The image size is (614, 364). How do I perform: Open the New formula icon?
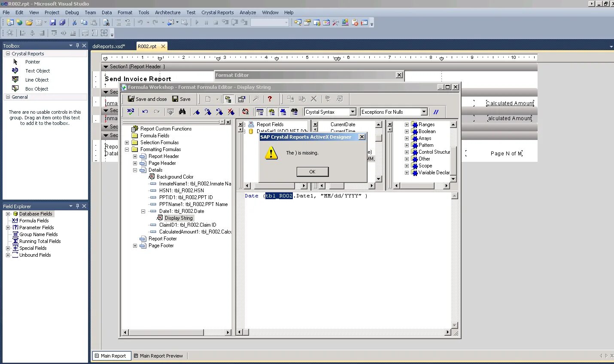click(x=208, y=99)
